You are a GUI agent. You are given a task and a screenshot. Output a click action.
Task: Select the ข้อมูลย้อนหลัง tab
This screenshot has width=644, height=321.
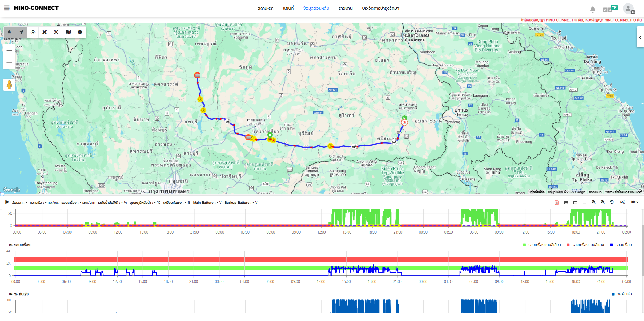(x=316, y=8)
